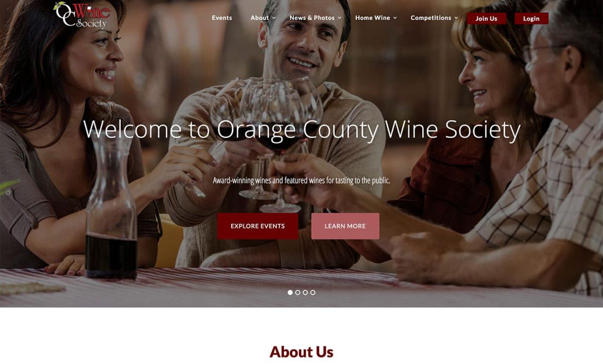
Task: Go to the fourth slide dot
Action: [x=313, y=292]
